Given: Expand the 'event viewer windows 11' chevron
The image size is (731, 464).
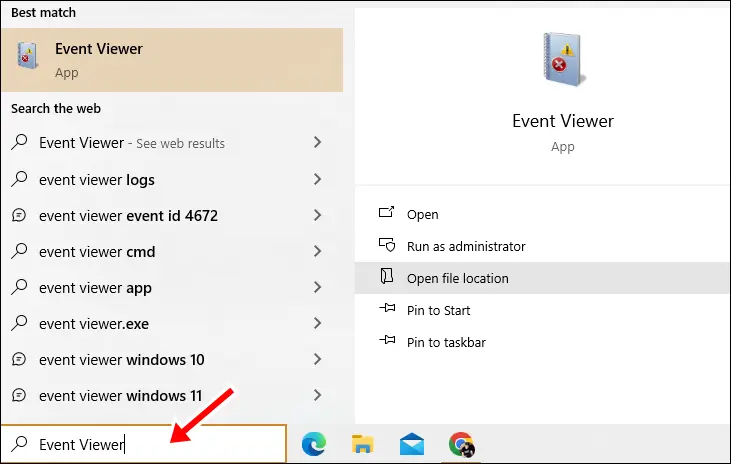Looking at the screenshot, I should pos(318,396).
